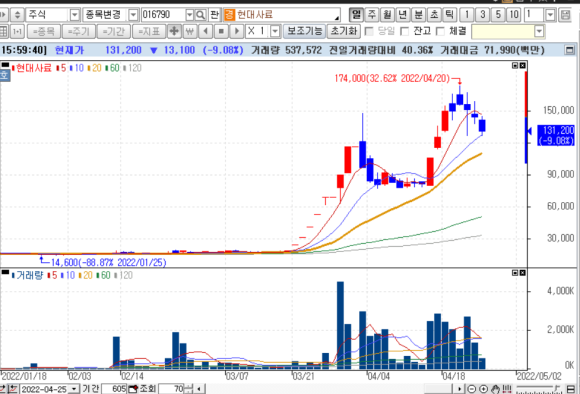Open the yellow empty combo box dropdown
Viewport: 580px width, 394px height.
[539, 31]
